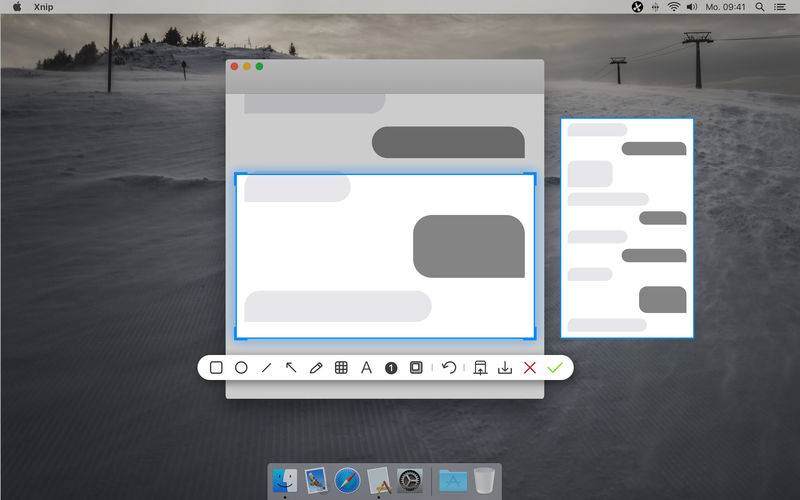Open the Xnip application menu

coord(43,7)
